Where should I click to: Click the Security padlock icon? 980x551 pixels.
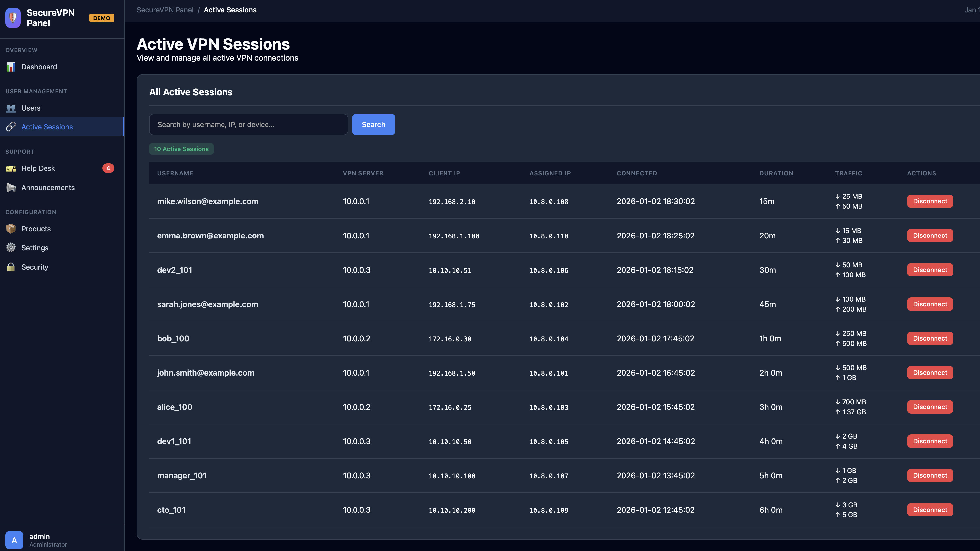(x=11, y=267)
